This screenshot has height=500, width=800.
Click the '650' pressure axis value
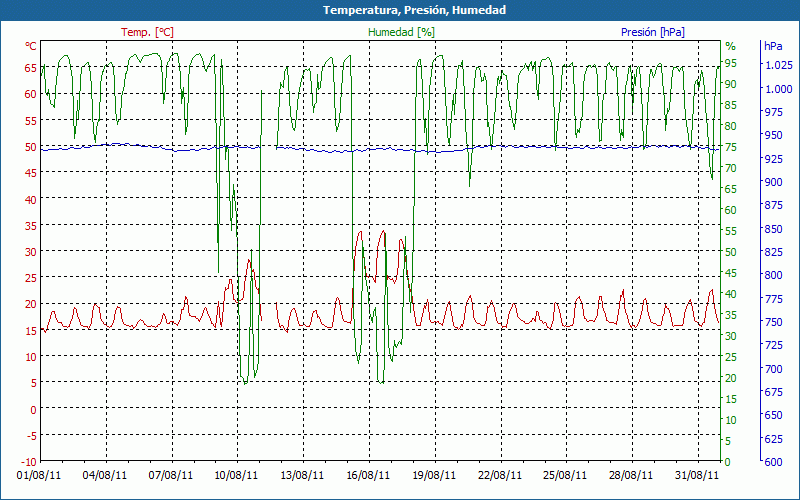point(773,415)
